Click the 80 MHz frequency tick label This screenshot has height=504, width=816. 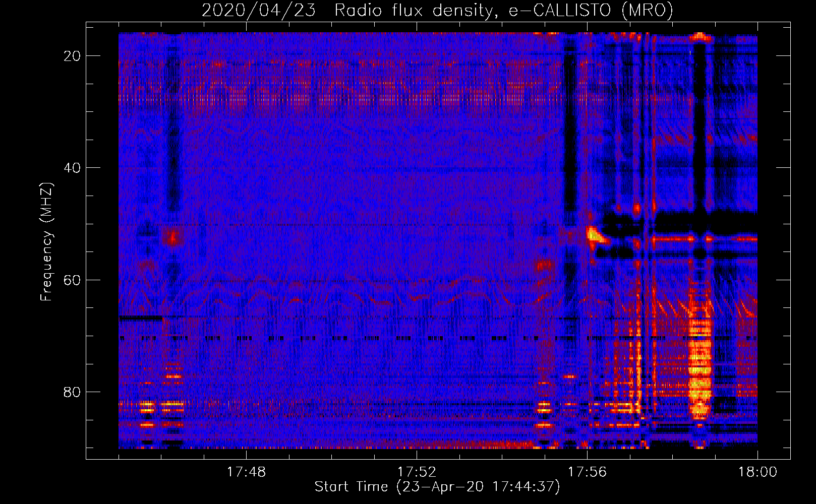click(72, 392)
